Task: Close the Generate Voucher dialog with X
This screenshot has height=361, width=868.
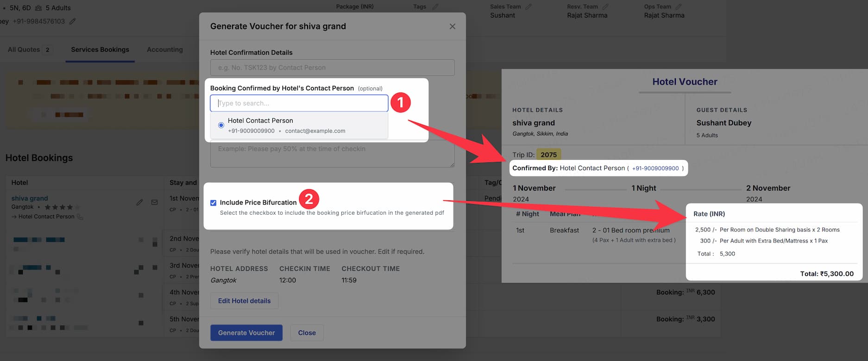Action: (x=452, y=26)
